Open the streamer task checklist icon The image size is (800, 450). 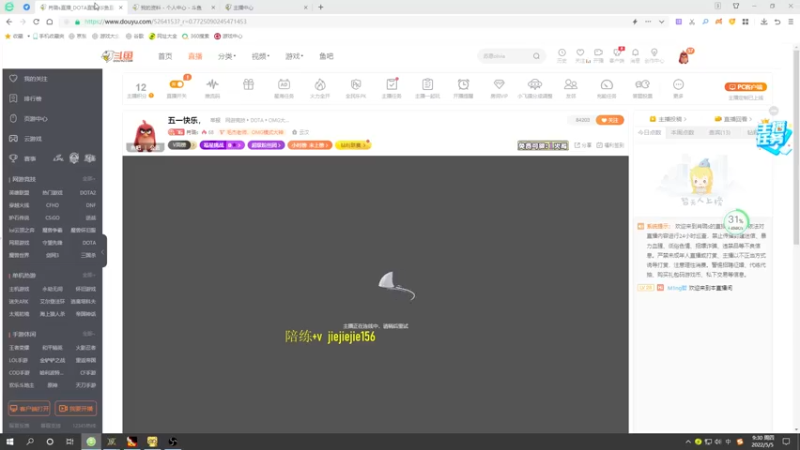coord(392,84)
